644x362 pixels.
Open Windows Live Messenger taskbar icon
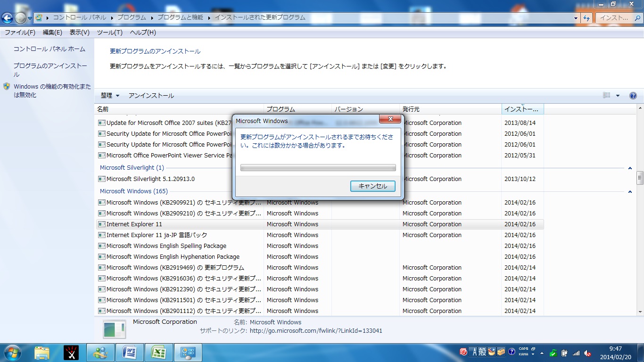[100, 353]
